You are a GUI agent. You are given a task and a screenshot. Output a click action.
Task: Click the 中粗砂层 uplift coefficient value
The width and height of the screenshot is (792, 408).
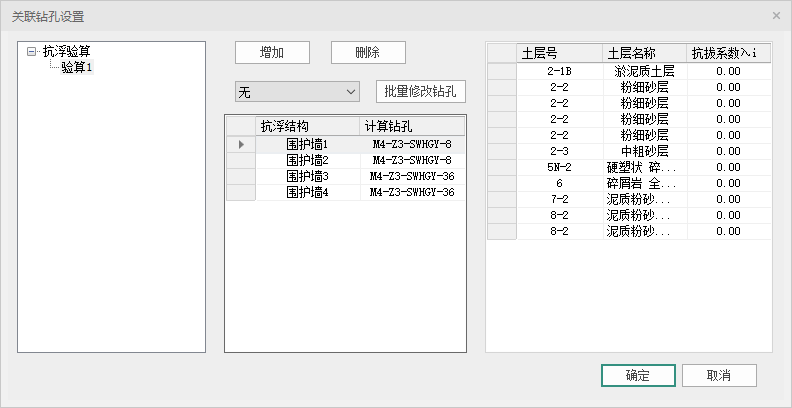[729, 151]
